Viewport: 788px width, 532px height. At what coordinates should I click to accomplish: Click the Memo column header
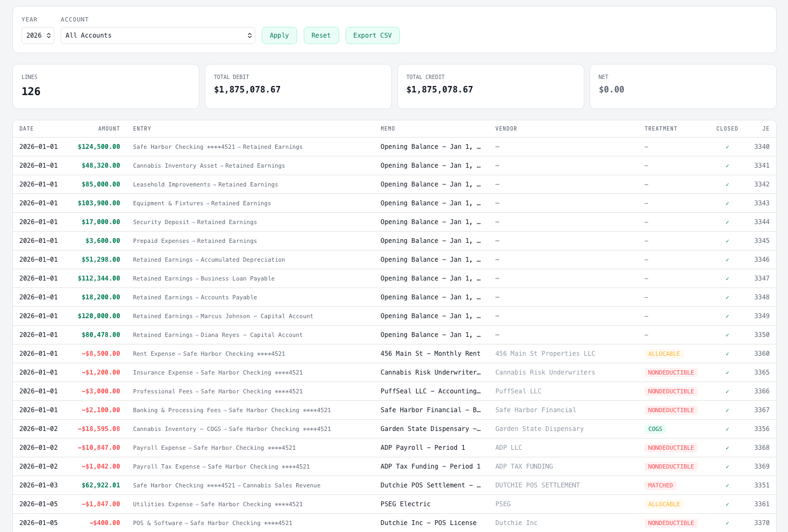[388, 129]
